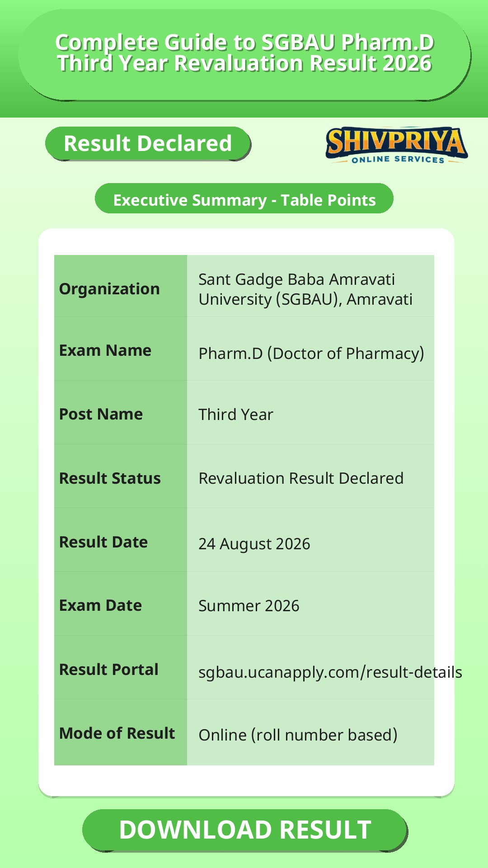Click the 24 August 2026 date value
This screenshot has width=488, height=868.
[x=254, y=544]
